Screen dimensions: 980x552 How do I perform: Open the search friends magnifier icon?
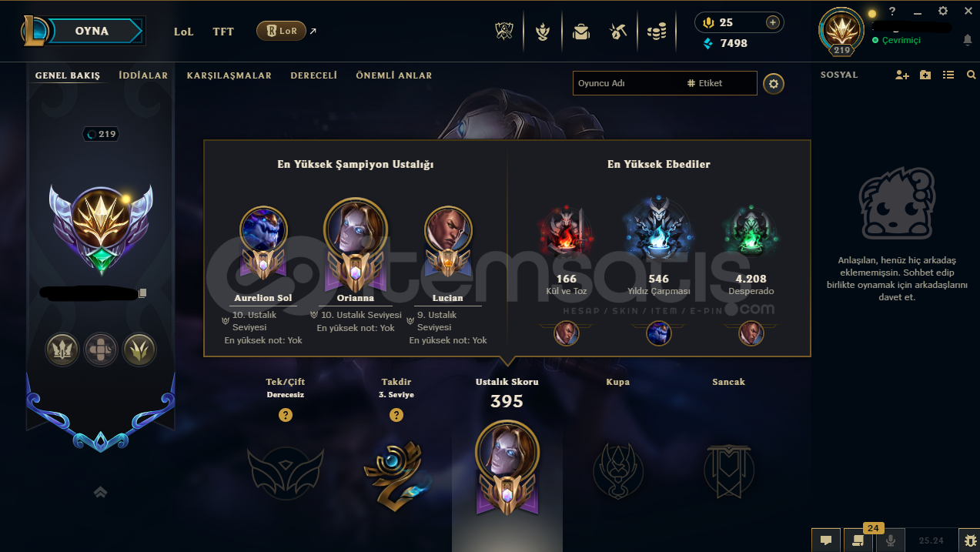[971, 75]
